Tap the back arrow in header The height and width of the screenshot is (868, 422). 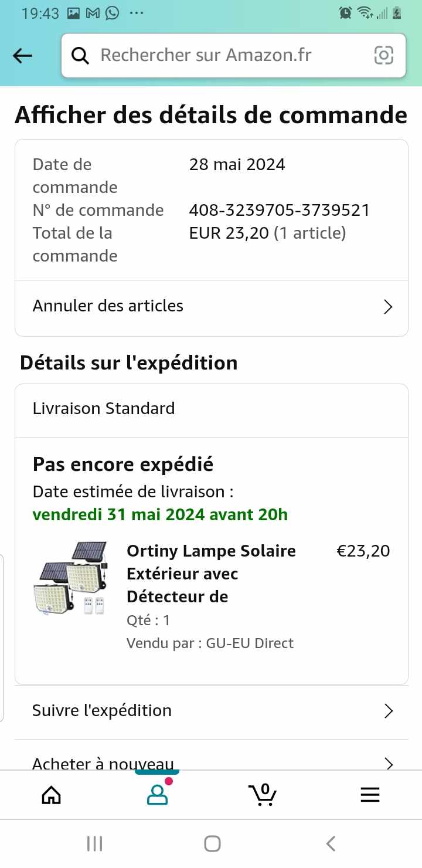point(23,56)
